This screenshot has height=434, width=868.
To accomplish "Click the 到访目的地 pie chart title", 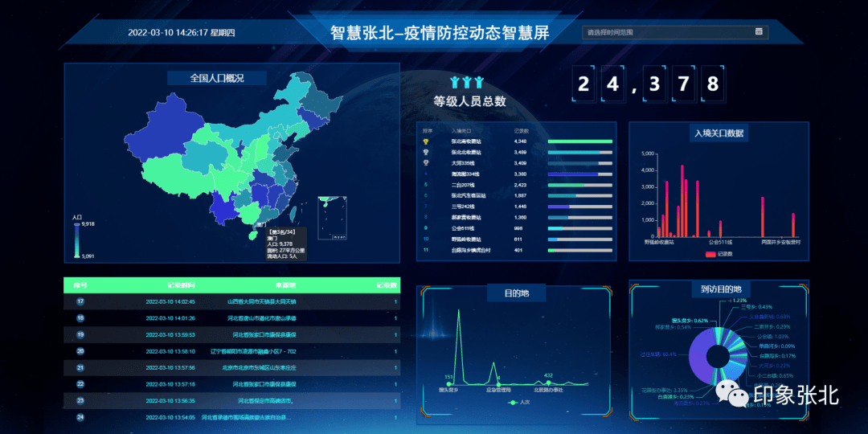I will 721,289.
